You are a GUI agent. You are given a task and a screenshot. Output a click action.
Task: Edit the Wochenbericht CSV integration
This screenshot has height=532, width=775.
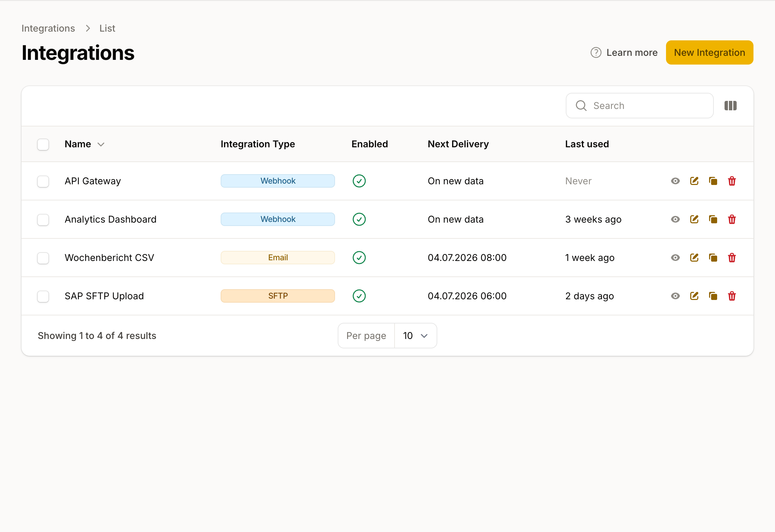(694, 258)
